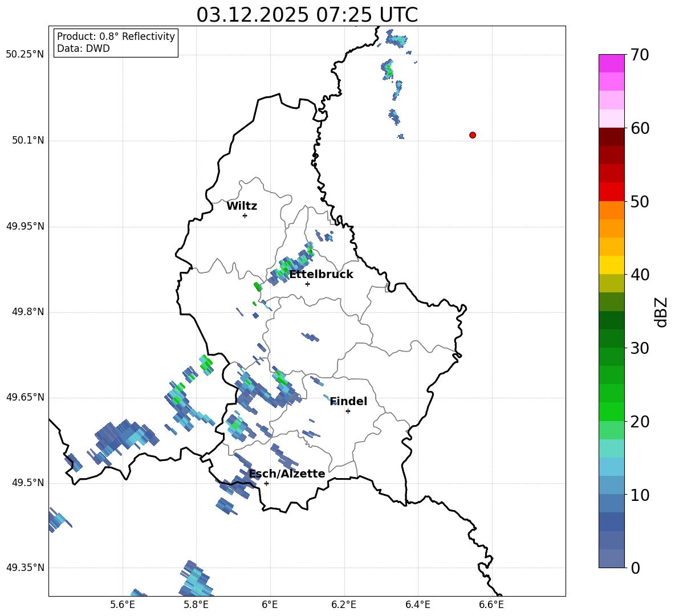Click the yellow colorbar swatch just above 40
The image size is (675, 616).
pyautogui.click(x=611, y=264)
